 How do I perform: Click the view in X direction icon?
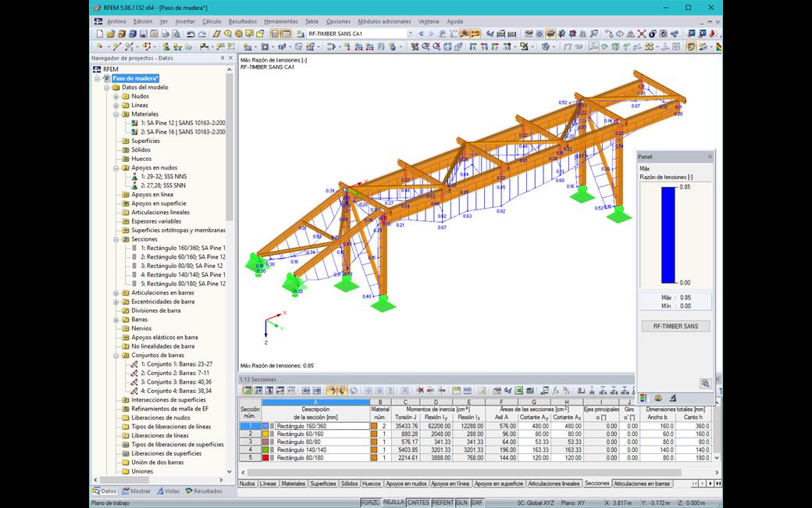(x=472, y=47)
